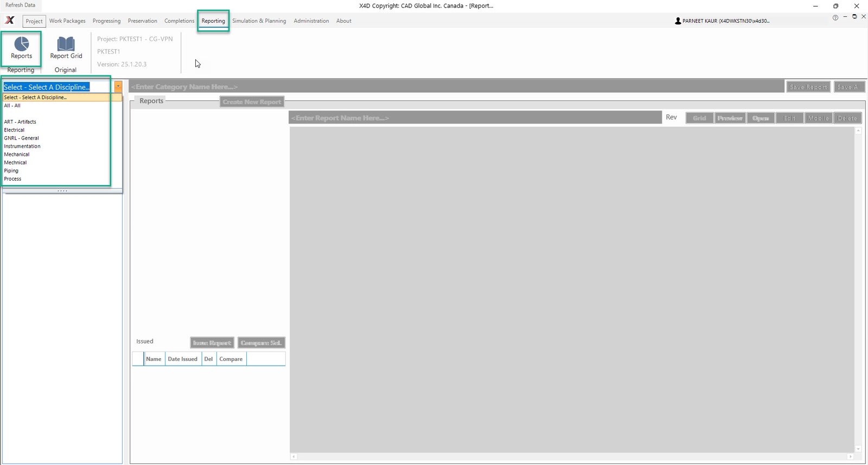Image resolution: width=868 pixels, height=465 pixels.
Task: Open the Work Packages menu
Action: 67,21
